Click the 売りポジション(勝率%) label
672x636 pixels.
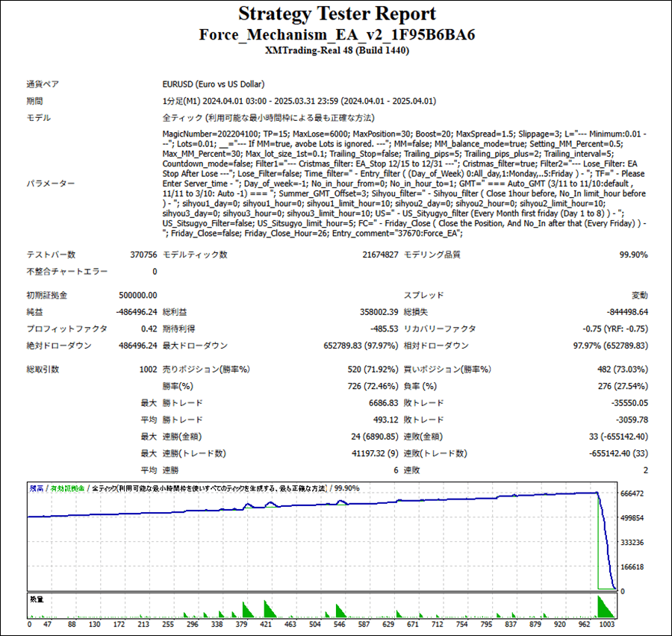coord(206,370)
